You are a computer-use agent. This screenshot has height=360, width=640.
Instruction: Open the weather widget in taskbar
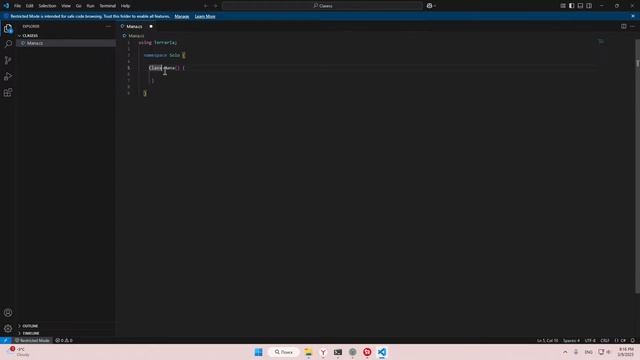tap(18, 352)
